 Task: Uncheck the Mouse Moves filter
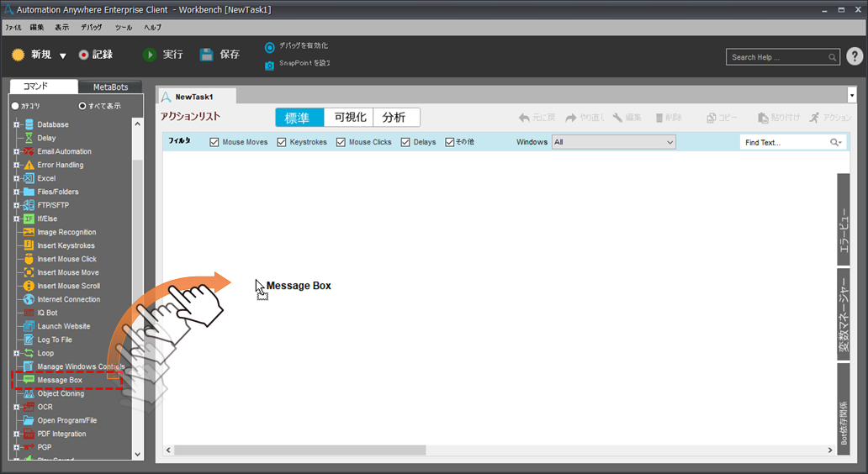[214, 142]
